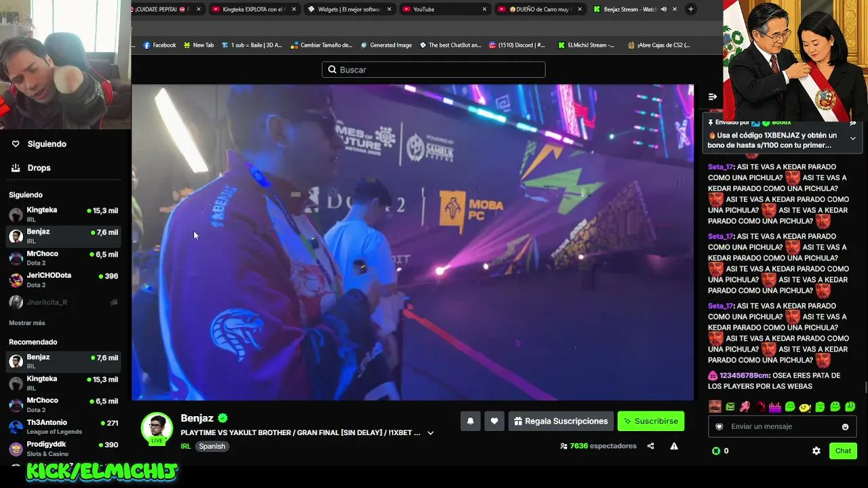The width and height of the screenshot is (868, 488).
Task: Click the live stream video player
Action: [x=412, y=242]
